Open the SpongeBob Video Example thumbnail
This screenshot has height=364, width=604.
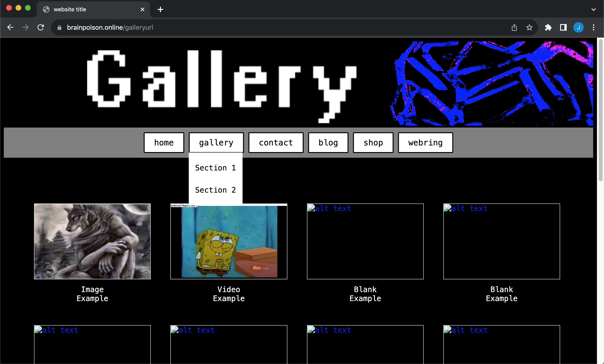pyautogui.click(x=228, y=241)
